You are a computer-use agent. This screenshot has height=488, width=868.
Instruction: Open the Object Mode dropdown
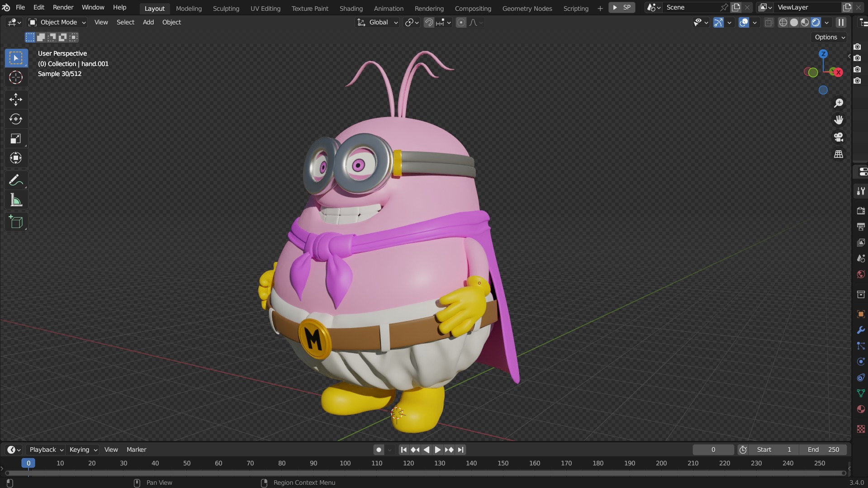coord(57,22)
